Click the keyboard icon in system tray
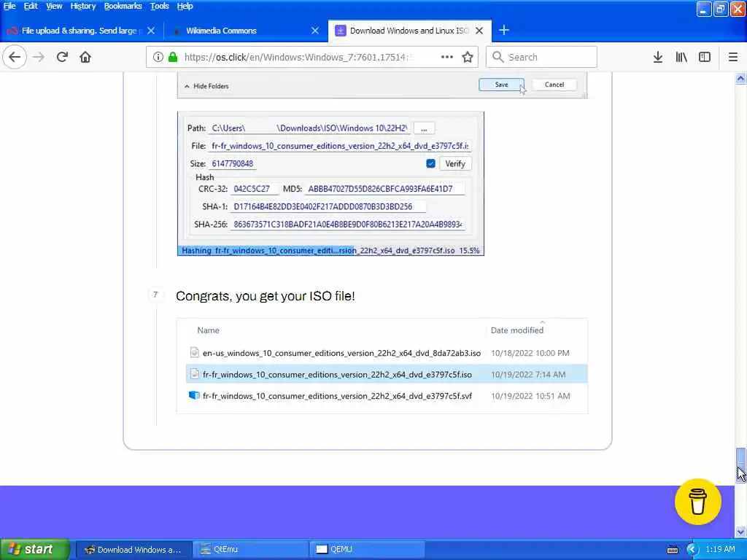The height and width of the screenshot is (560, 747). pos(672,550)
